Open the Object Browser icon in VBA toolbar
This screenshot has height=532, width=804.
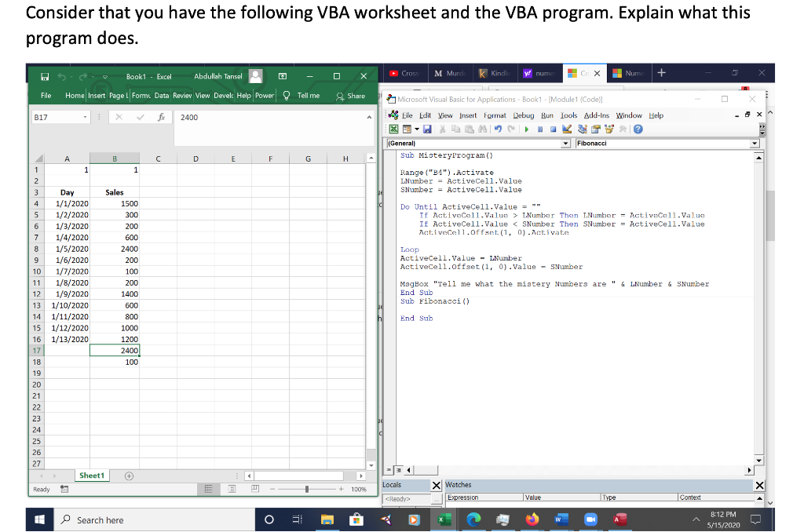click(x=609, y=129)
